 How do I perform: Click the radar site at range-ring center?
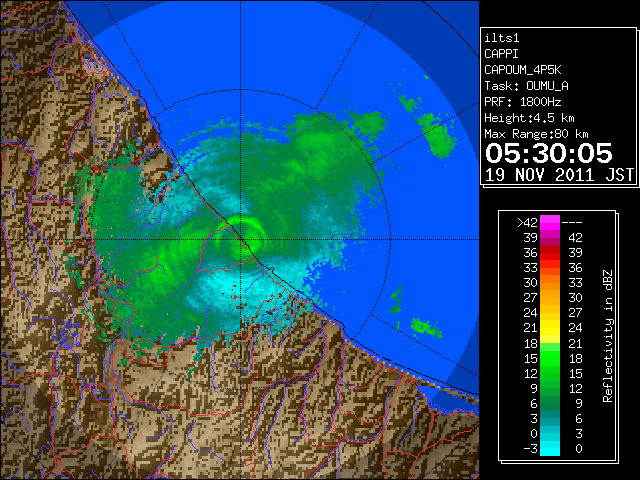point(240,239)
